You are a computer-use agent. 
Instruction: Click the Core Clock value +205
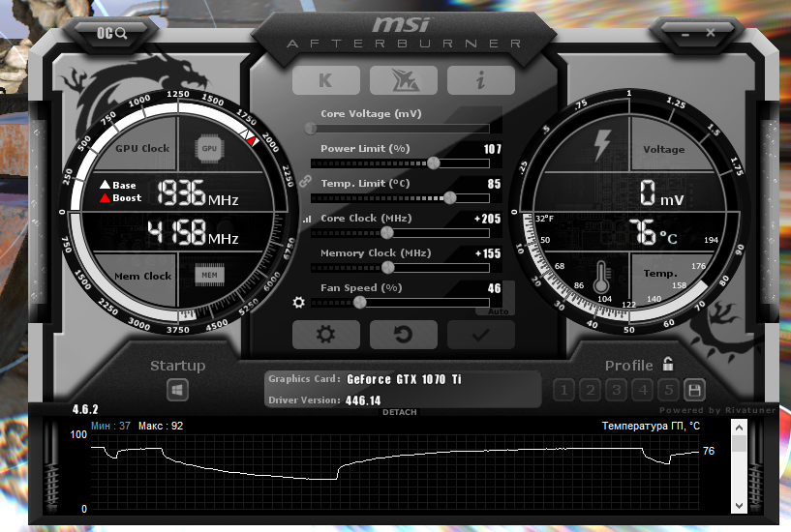pyautogui.click(x=488, y=219)
